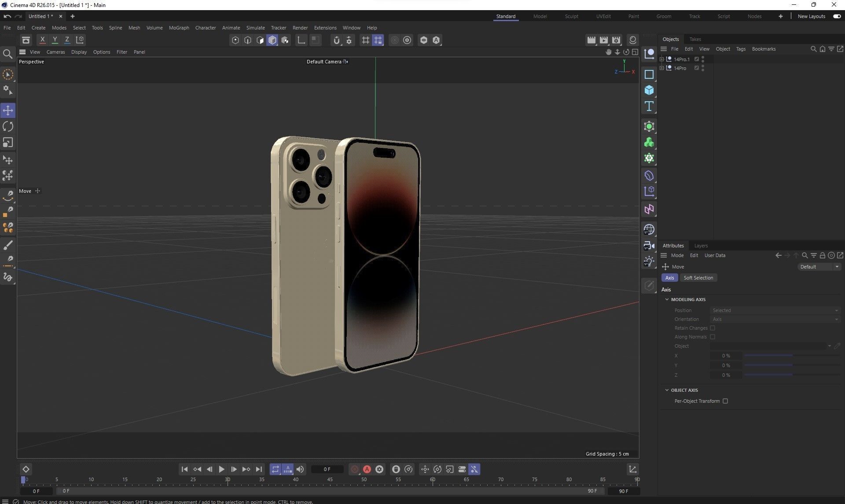Click the Autokeying button
This screenshot has width=845, height=504.
(367, 469)
